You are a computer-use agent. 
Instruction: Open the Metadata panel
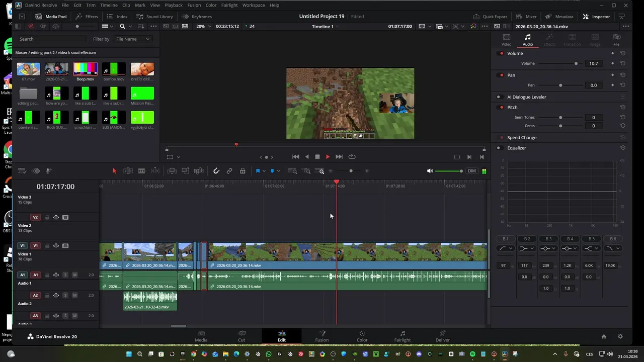point(559,17)
